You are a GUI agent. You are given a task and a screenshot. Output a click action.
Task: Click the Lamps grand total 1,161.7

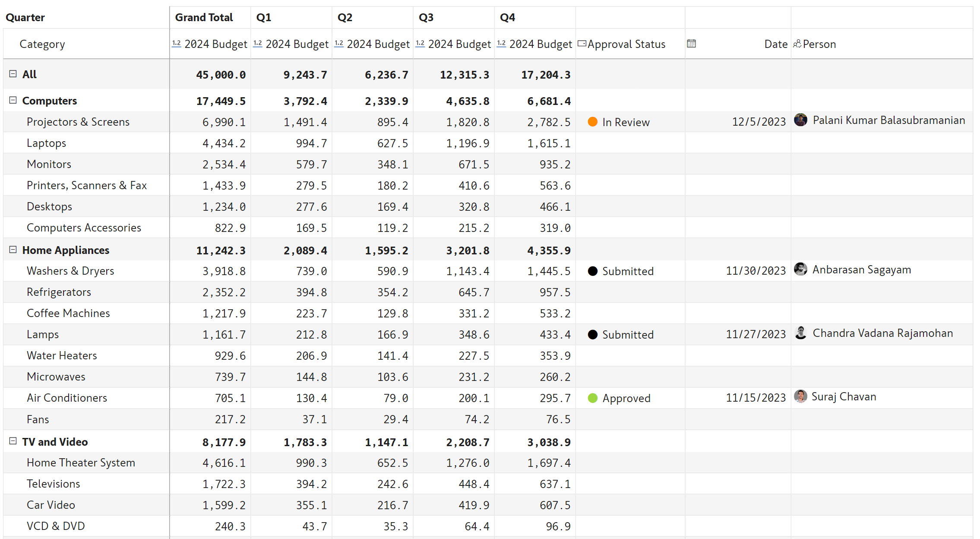224,334
